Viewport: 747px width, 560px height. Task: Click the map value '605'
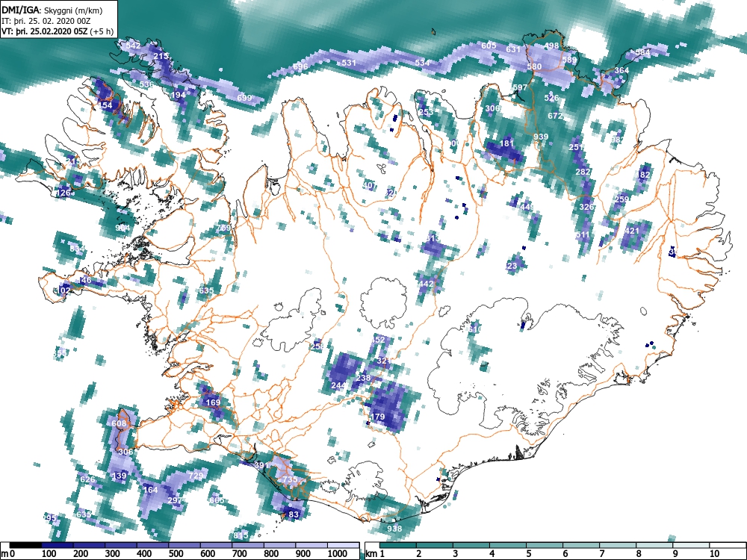[x=489, y=46]
